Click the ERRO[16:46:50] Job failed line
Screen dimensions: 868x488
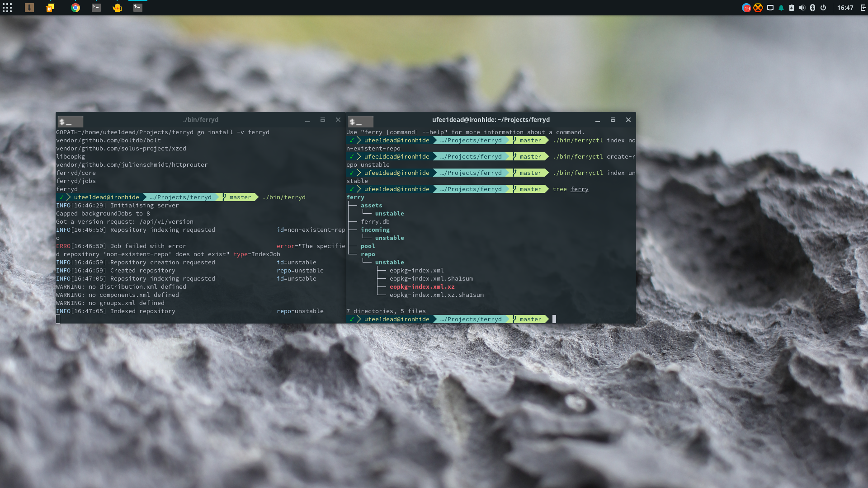pyautogui.click(x=201, y=246)
